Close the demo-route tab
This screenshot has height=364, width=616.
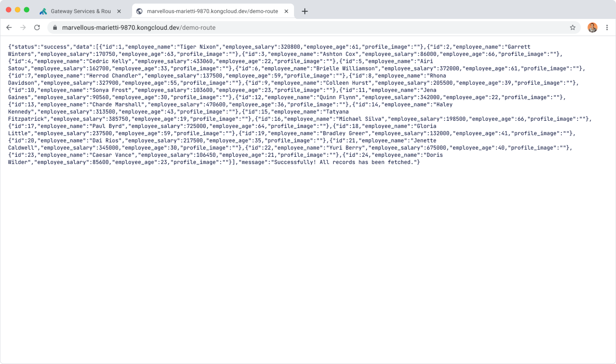click(x=286, y=11)
